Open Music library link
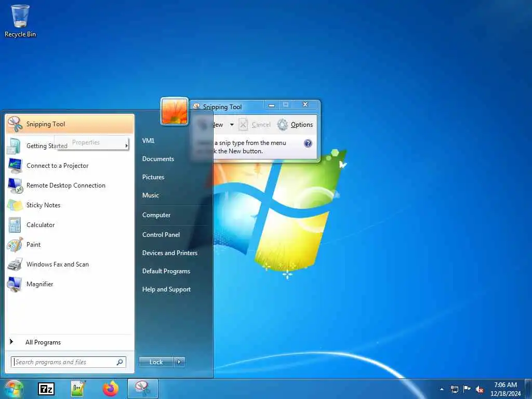The image size is (532, 399). click(150, 195)
